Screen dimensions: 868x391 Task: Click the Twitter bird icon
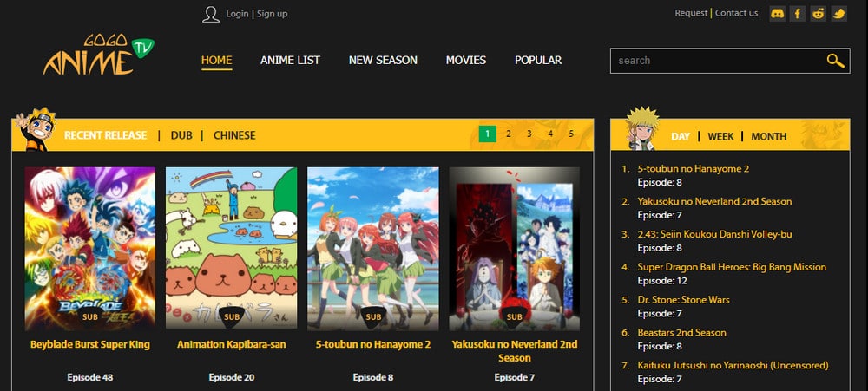click(x=838, y=13)
